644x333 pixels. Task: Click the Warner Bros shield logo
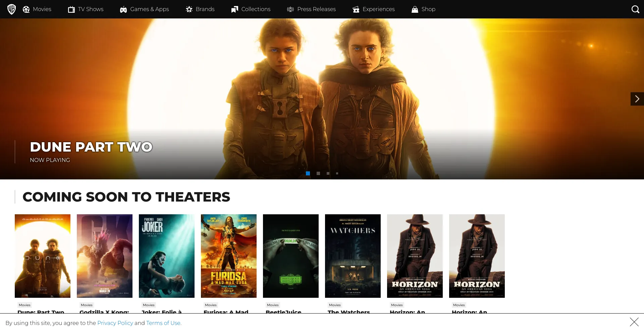(11, 9)
